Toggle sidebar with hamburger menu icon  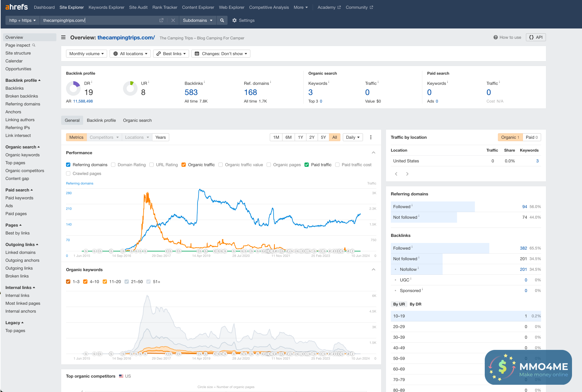[x=63, y=38]
